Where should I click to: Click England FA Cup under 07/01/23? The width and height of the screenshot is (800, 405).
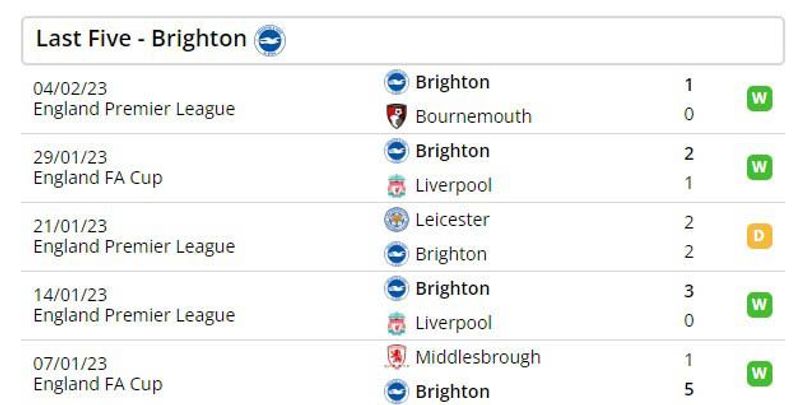coord(98,384)
